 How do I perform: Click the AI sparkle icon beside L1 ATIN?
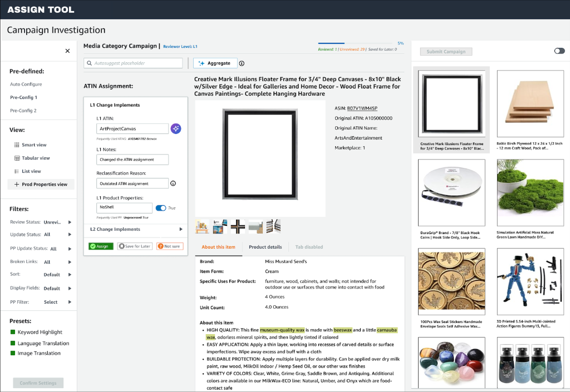click(176, 128)
